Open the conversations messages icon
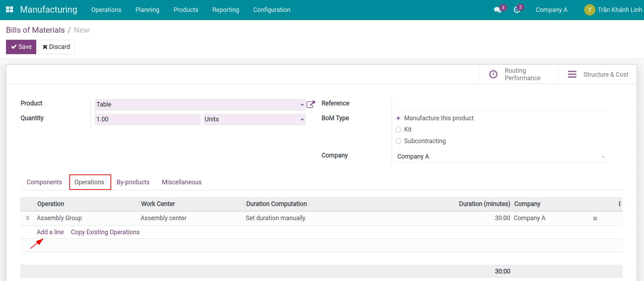Image resolution: width=644 pixels, height=281 pixels. tap(497, 10)
